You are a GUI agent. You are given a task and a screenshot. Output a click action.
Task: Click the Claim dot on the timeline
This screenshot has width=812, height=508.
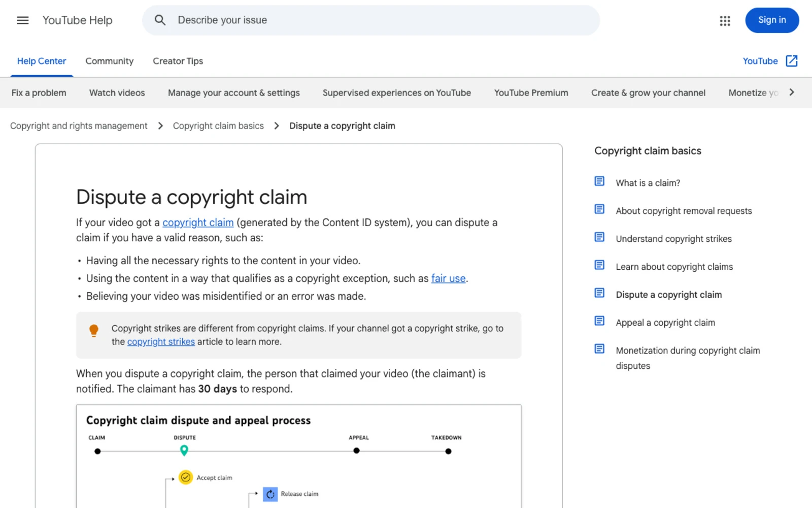97,451
